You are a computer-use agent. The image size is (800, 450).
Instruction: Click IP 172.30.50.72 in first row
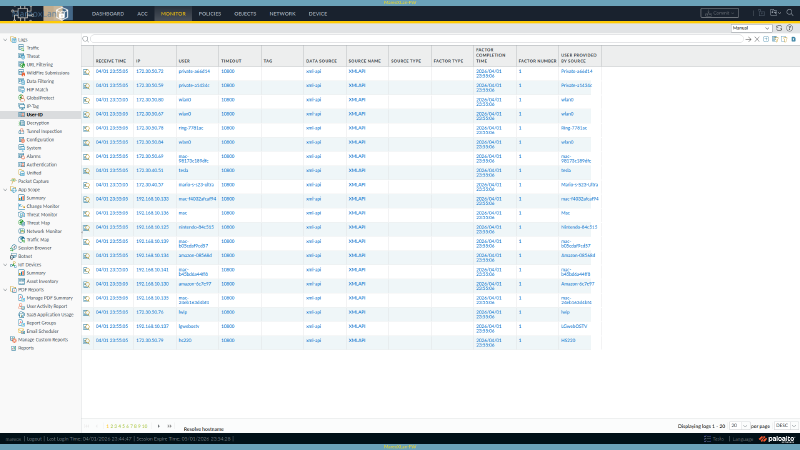coord(150,71)
